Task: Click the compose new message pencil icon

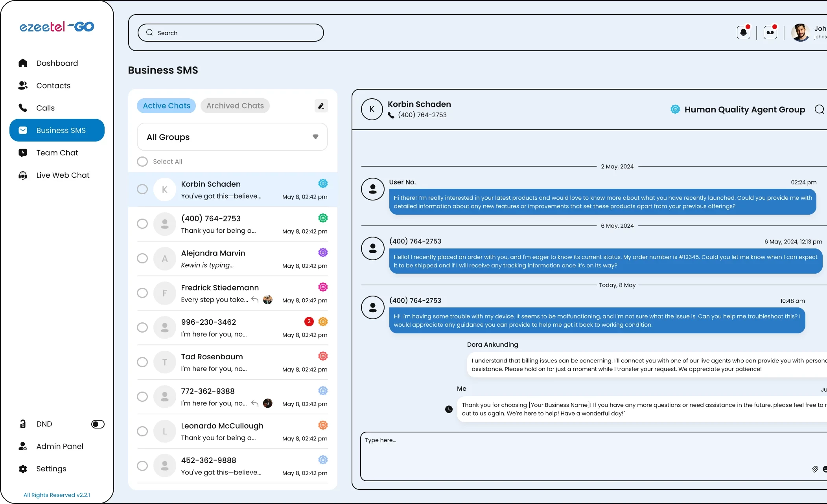Action: point(321,106)
